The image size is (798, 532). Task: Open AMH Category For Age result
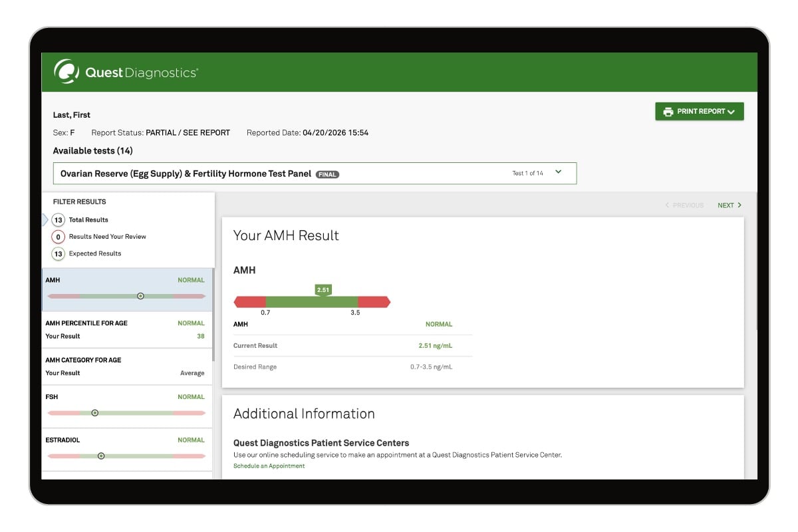pos(126,366)
